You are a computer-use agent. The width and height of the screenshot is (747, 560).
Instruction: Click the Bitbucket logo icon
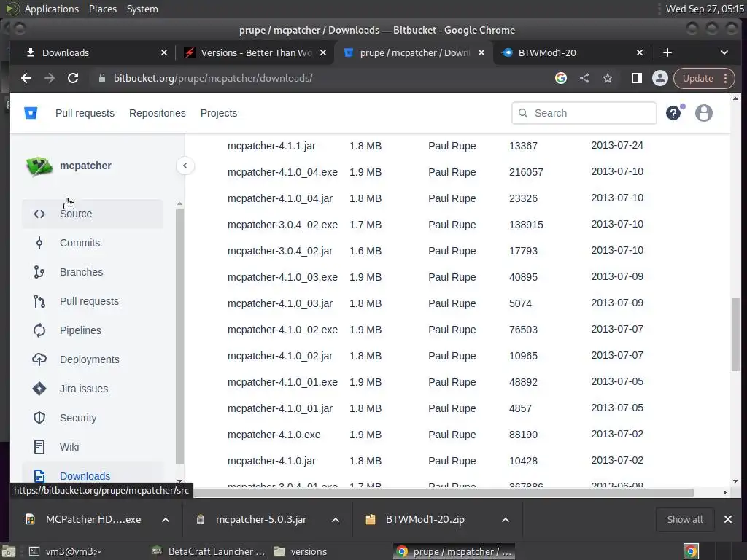(31, 113)
